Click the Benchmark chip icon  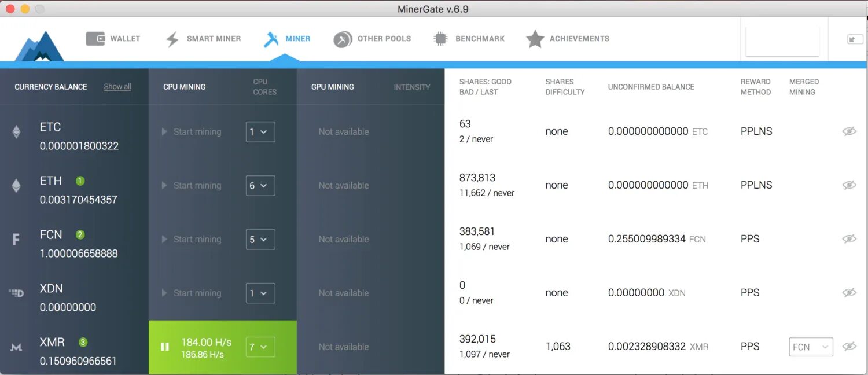(440, 39)
